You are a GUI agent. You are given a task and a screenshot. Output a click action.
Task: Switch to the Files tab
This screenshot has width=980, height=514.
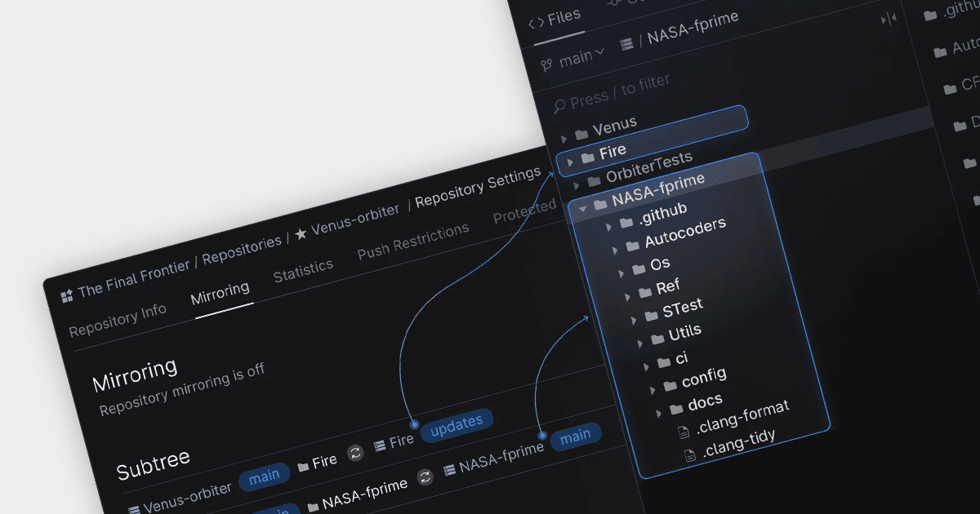[x=555, y=19]
